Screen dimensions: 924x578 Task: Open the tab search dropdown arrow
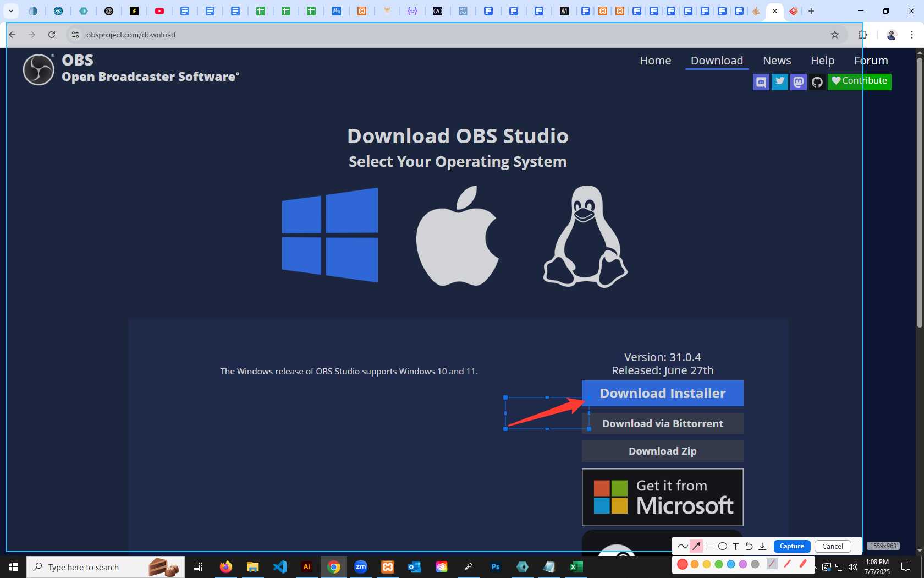coord(10,11)
